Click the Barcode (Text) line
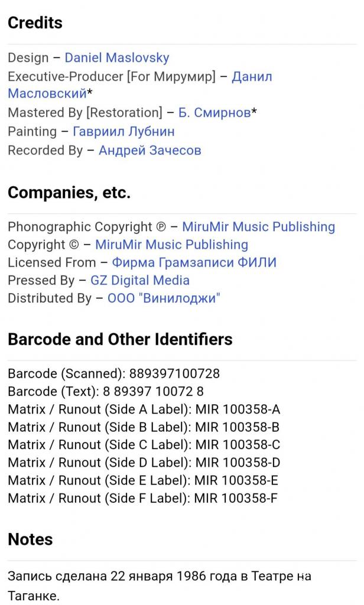This screenshot has width=364, height=605. pyautogui.click(x=106, y=392)
